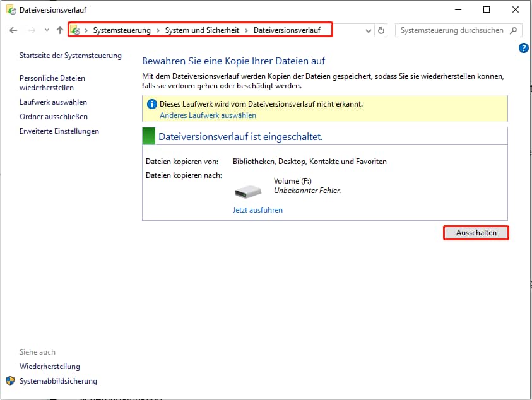Click the shield icon next to Systemabbildsicherung
The image size is (532, 400).
coord(10,380)
